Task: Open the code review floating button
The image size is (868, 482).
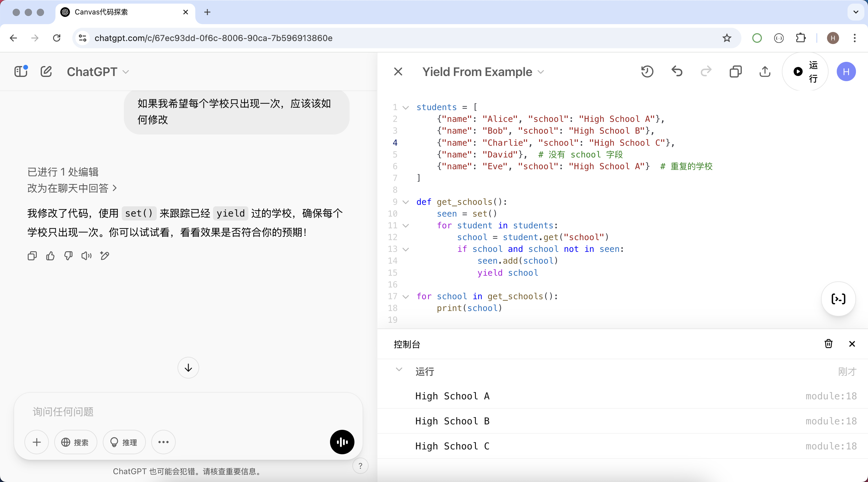Action: pos(838,299)
